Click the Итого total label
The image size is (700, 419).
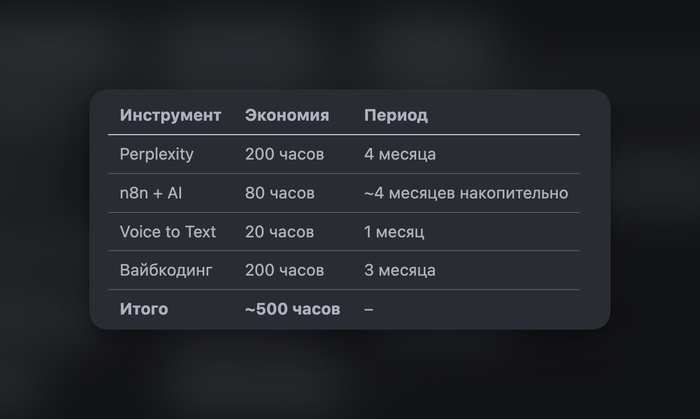coord(144,309)
